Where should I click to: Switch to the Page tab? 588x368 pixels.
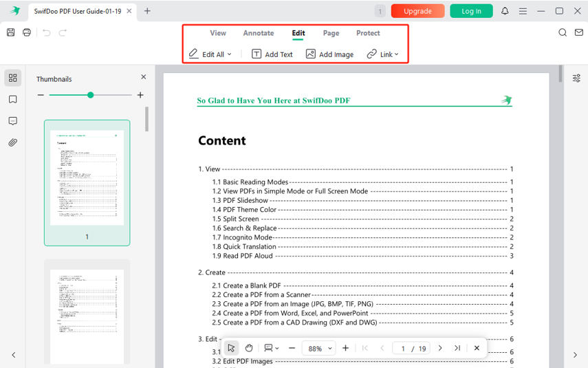331,33
